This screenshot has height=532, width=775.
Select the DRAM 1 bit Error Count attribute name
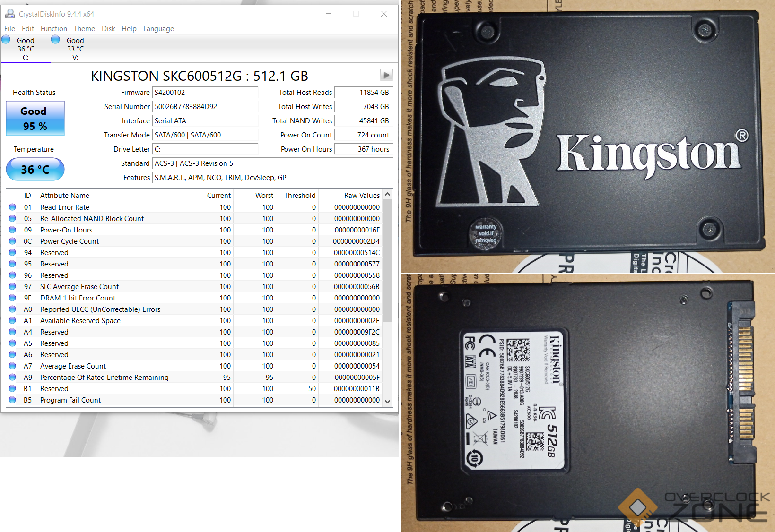point(78,298)
